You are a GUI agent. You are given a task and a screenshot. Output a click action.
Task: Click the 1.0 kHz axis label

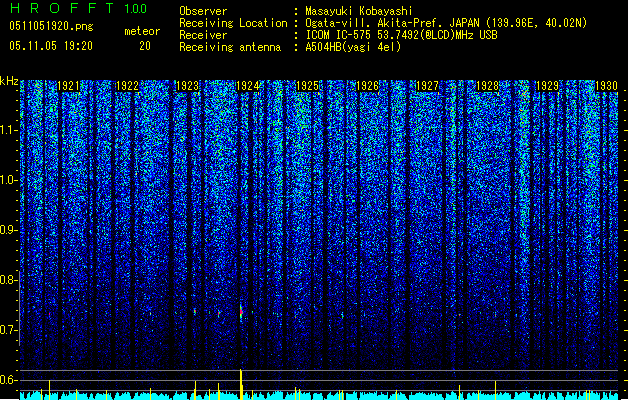click(x=9, y=180)
